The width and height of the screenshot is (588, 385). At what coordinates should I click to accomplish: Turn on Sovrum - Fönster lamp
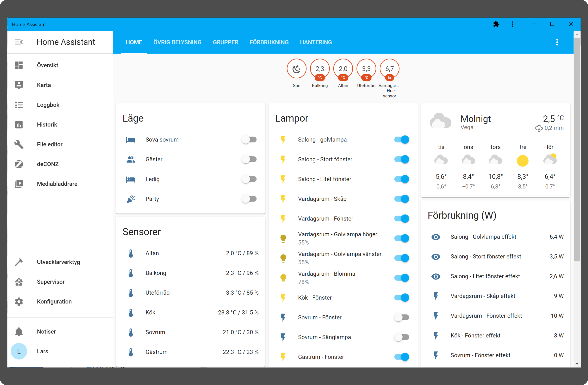[402, 318]
